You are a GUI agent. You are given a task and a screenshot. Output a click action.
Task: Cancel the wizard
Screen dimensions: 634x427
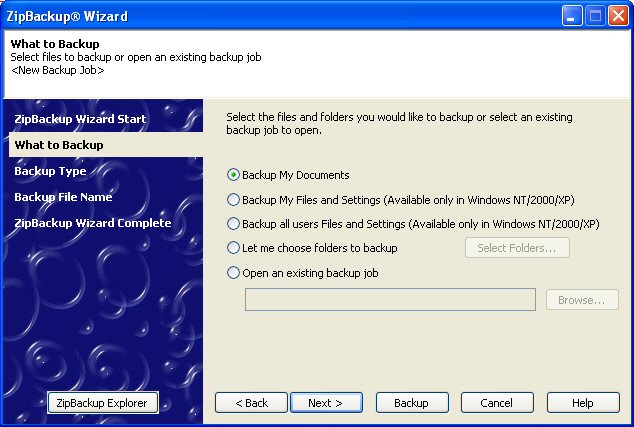tap(497, 403)
